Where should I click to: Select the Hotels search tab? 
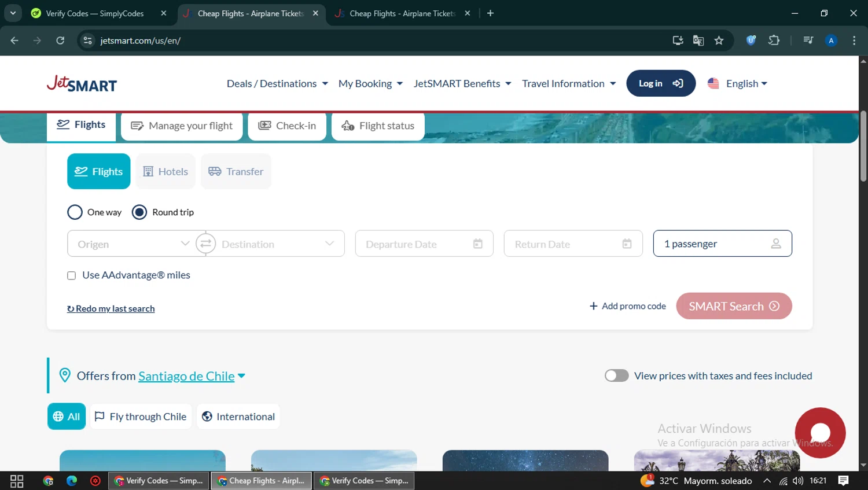pyautogui.click(x=165, y=171)
